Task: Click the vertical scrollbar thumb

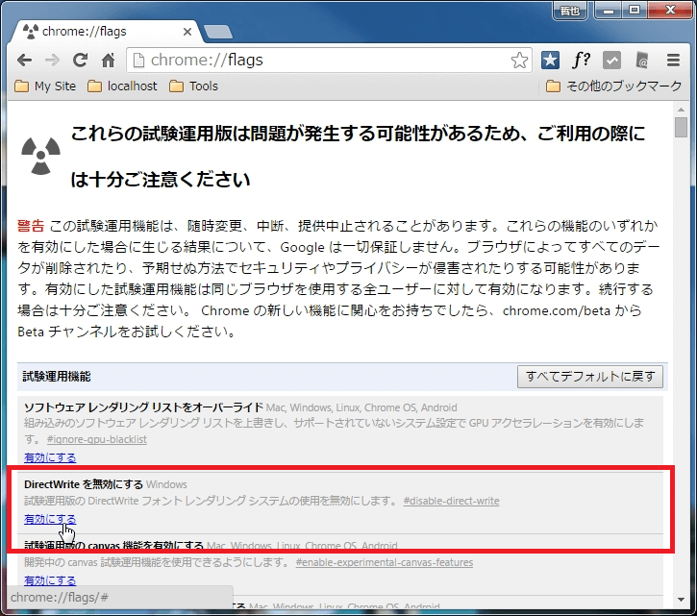Action: [x=681, y=128]
